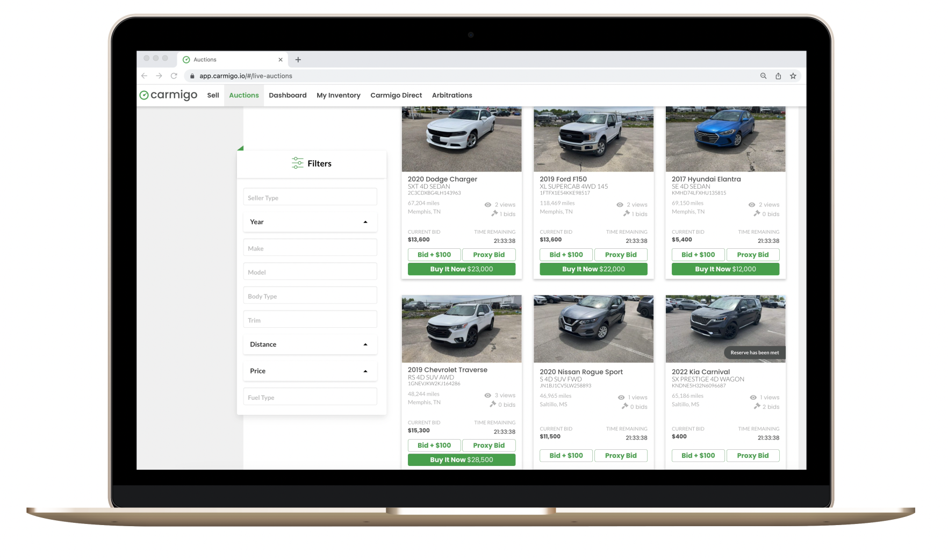The width and height of the screenshot is (948, 560).
Task: Click views eye icon on Kia Carnival
Action: 753,398
